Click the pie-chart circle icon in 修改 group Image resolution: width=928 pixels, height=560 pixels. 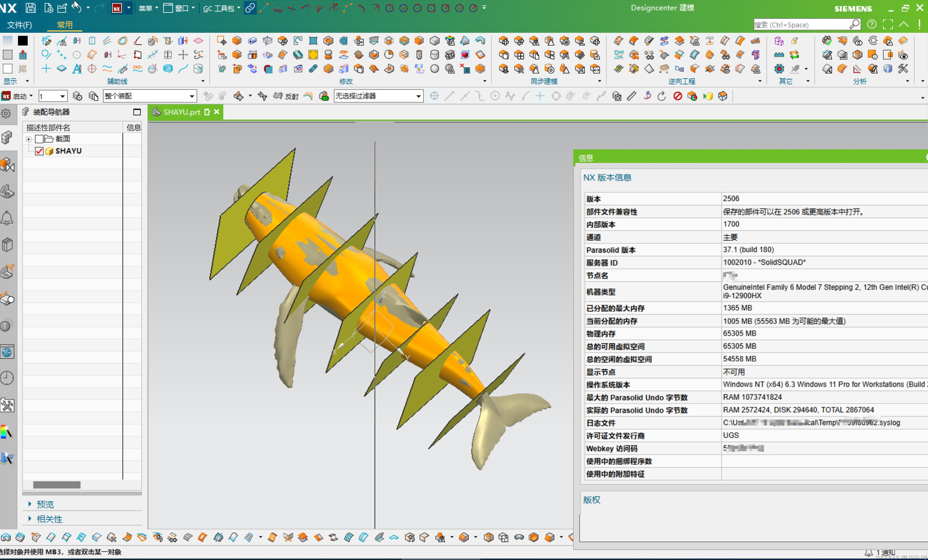pos(389,55)
